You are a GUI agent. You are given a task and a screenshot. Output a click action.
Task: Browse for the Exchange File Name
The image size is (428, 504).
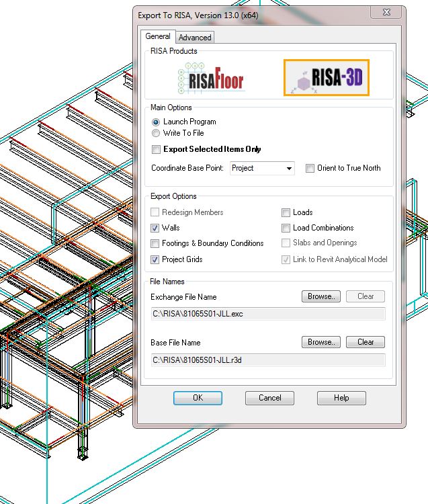[x=321, y=296]
